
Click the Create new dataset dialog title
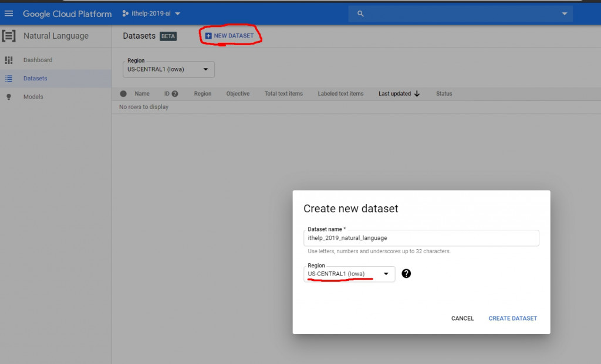tap(351, 209)
